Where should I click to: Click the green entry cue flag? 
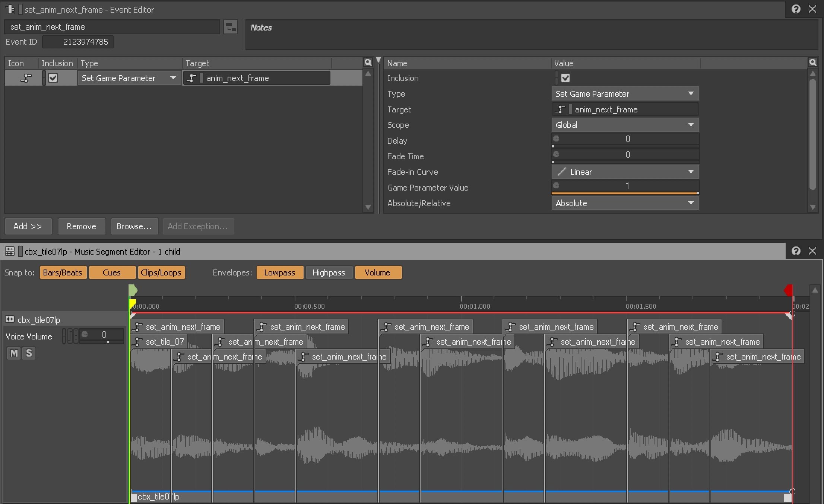coord(133,290)
